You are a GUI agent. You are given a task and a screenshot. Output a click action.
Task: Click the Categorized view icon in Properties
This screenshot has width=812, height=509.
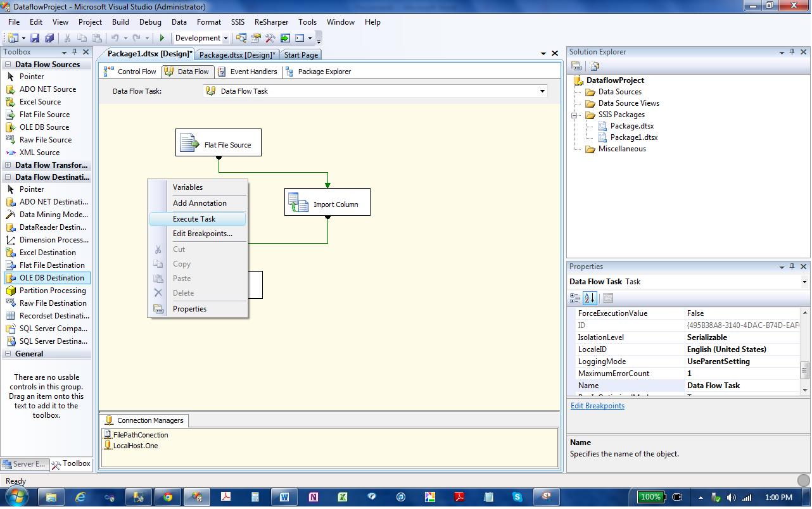point(575,298)
